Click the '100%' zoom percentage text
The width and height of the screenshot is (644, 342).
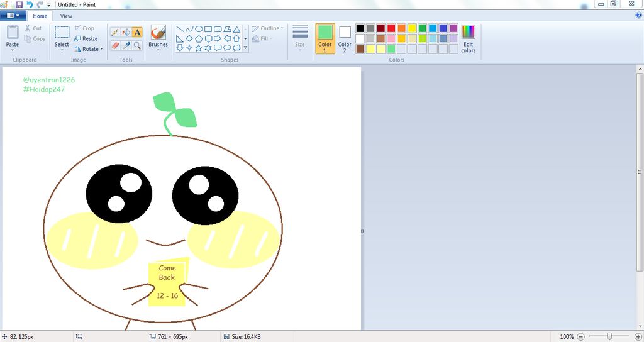(567, 337)
